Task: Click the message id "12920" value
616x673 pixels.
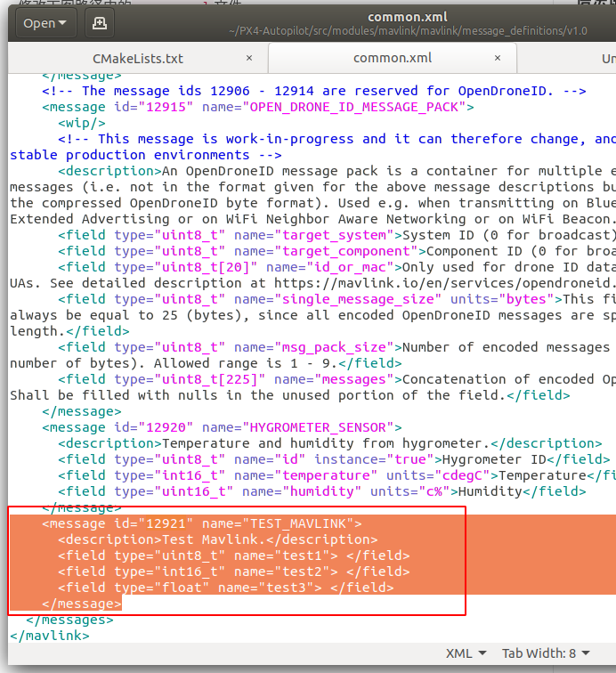Action: [166, 427]
